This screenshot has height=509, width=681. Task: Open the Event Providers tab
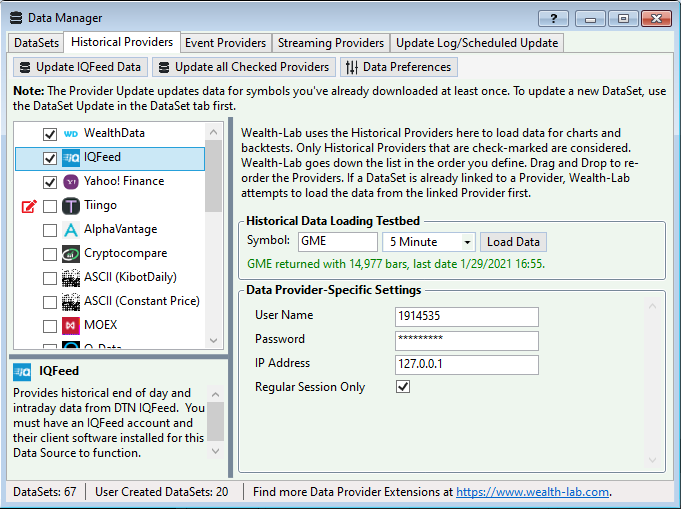(225, 43)
